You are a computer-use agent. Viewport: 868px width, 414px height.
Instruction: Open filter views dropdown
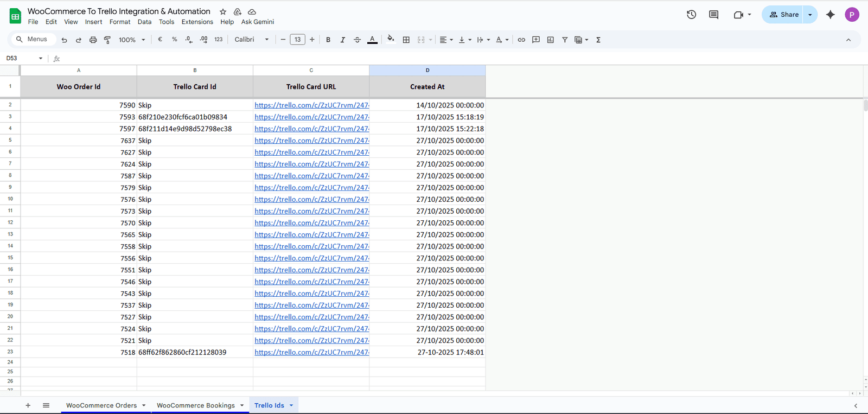[x=582, y=40]
